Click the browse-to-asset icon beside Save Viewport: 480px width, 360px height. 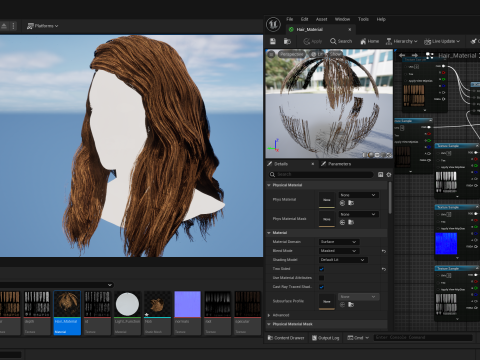(287, 41)
